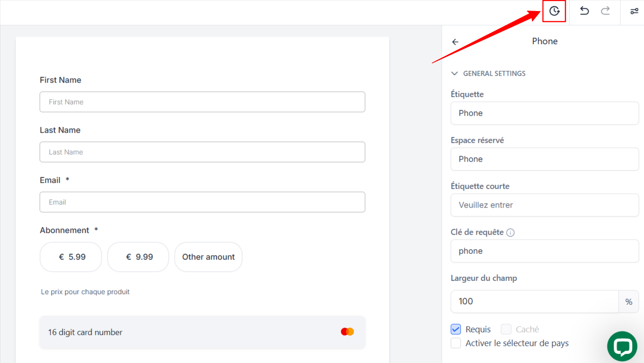Viewport: 644px width, 363px height.
Task: Click the Mastercard logo in card field
Action: point(347,332)
